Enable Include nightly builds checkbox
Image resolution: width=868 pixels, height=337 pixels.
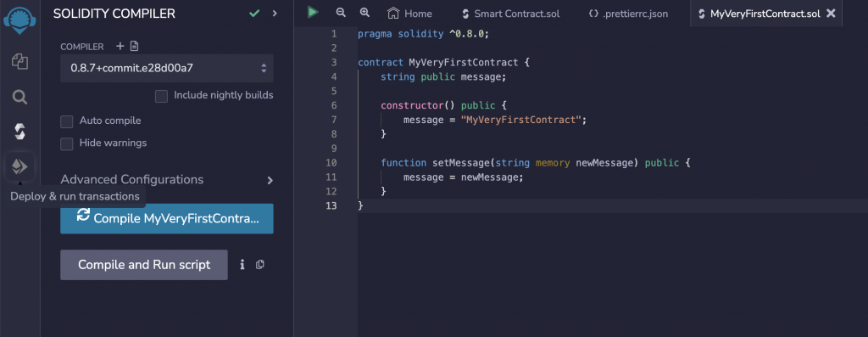pos(161,97)
